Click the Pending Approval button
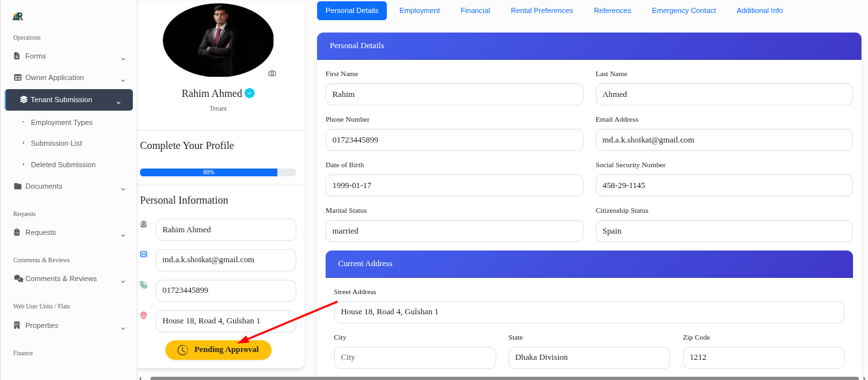 tap(218, 349)
